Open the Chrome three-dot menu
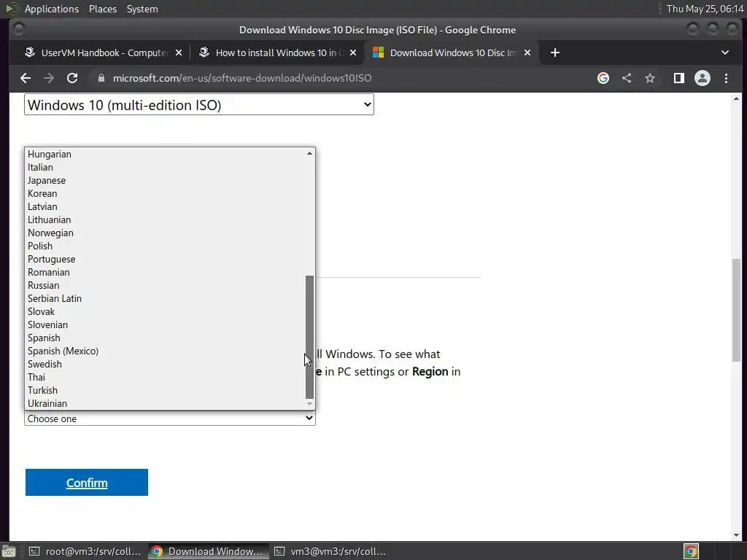747x560 pixels. 726,78
